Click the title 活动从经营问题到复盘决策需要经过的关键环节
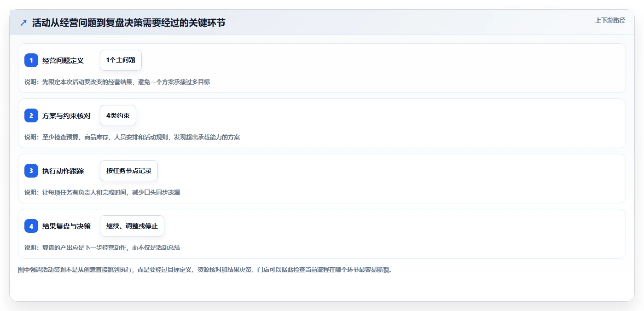The image size is (644, 311). pos(129,23)
